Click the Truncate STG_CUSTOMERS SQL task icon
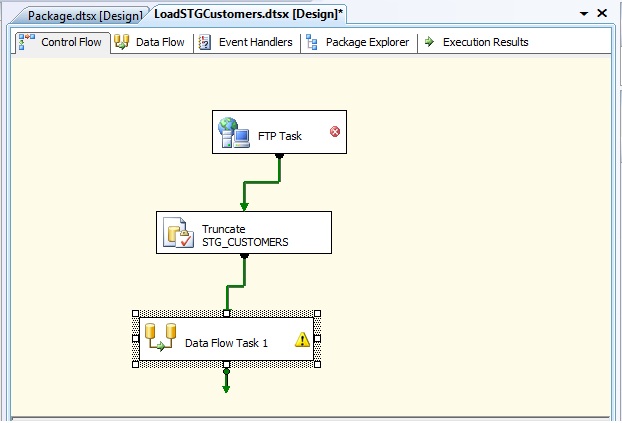 (x=179, y=234)
